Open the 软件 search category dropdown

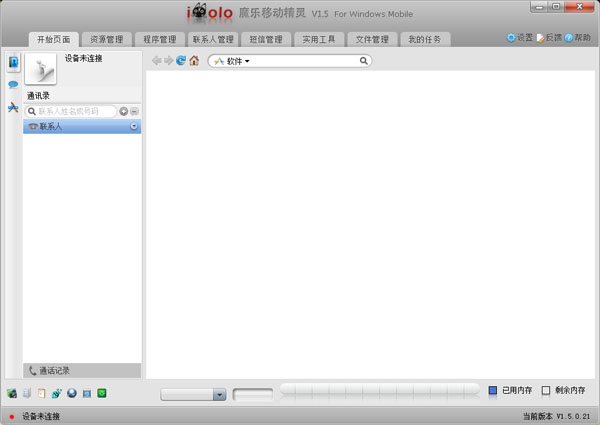232,61
